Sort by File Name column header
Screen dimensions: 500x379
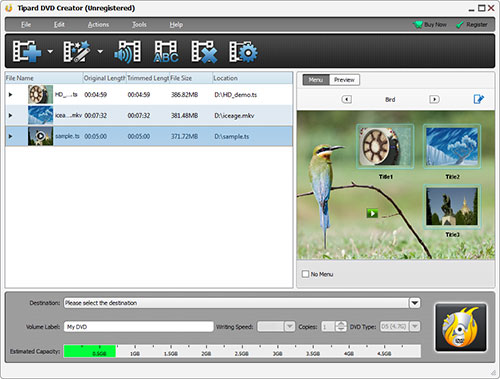click(x=44, y=78)
